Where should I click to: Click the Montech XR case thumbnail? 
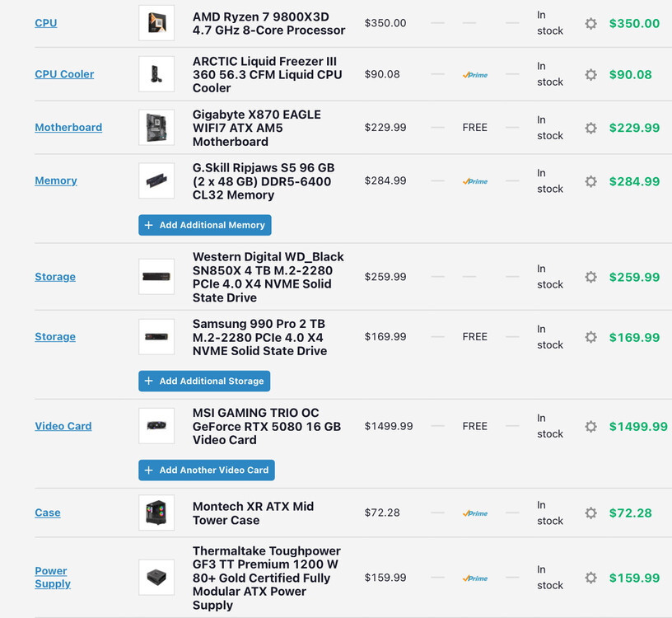click(x=156, y=513)
